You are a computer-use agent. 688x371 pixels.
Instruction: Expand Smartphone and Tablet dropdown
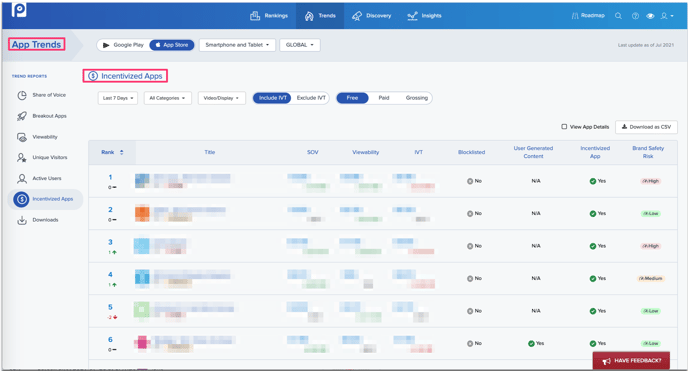pyautogui.click(x=237, y=45)
